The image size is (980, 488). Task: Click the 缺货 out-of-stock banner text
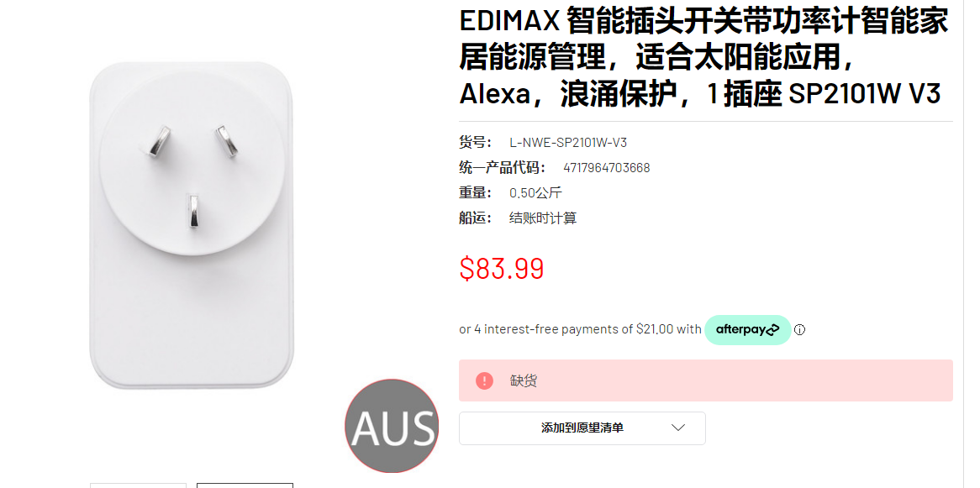[x=524, y=380]
